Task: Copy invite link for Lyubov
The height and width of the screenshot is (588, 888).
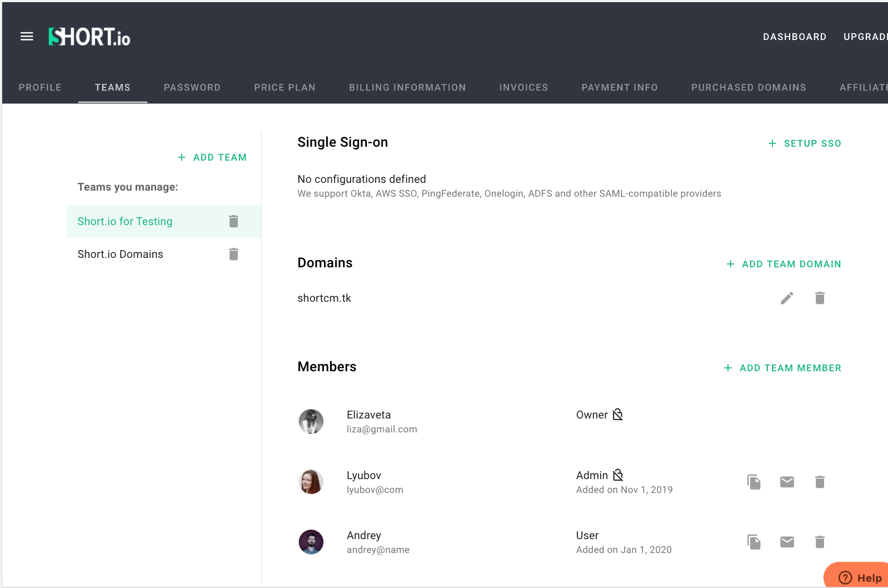Action: [754, 482]
